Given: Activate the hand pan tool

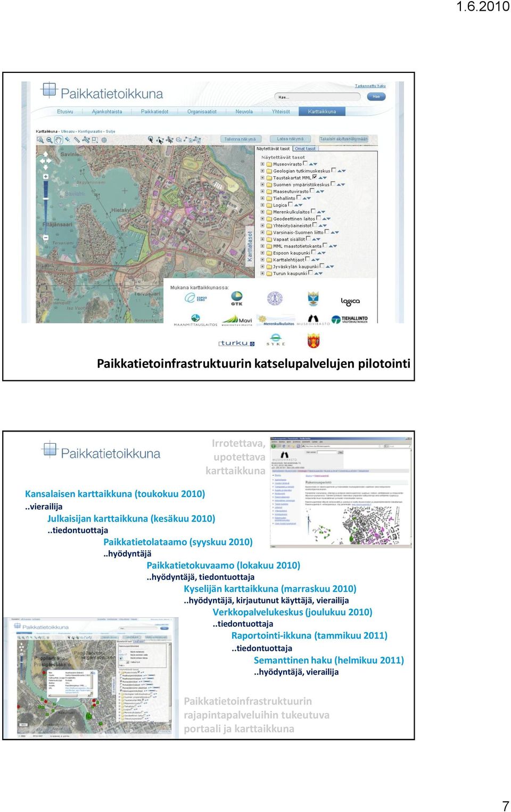Looking at the screenshot, I should [x=59, y=140].
